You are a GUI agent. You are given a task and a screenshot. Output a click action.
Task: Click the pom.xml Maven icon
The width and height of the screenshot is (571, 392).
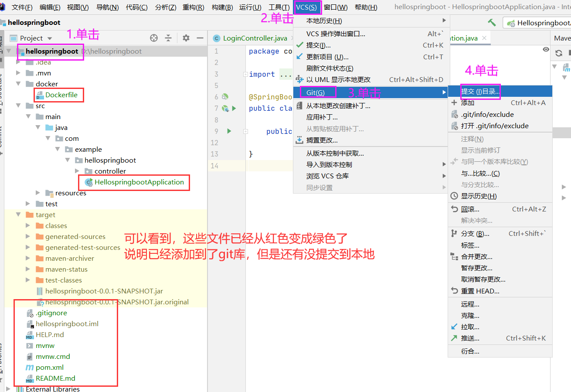[30, 367]
